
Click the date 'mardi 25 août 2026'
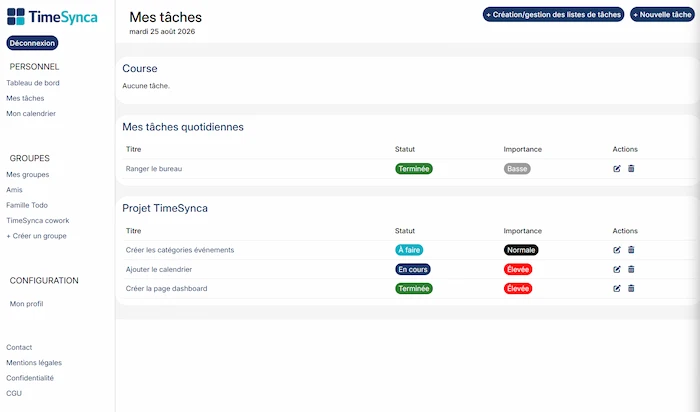tap(162, 31)
